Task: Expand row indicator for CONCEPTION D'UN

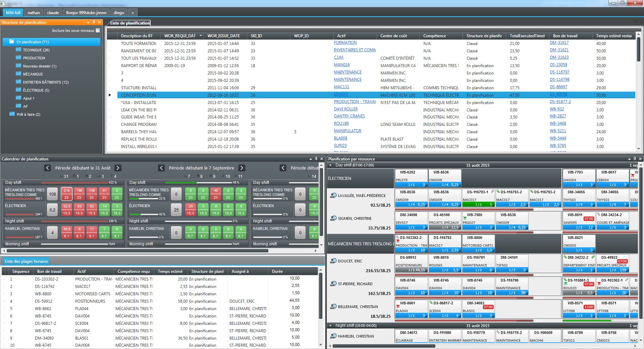Action: pyautogui.click(x=110, y=95)
